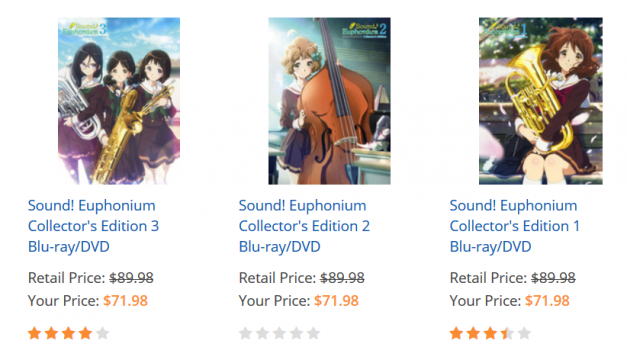Click the fifth gray star under Edition 3
This screenshot has width=627, height=360.
(102, 333)
